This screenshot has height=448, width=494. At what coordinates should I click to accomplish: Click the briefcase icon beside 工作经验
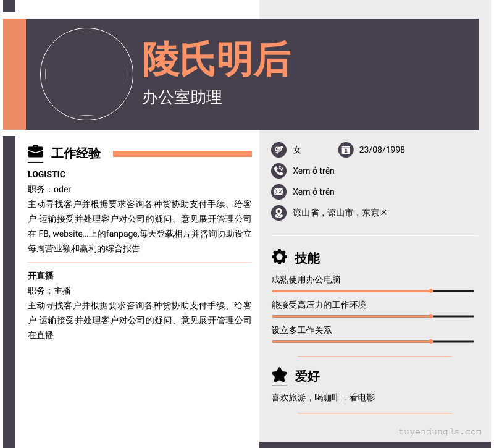coord(35,151)
